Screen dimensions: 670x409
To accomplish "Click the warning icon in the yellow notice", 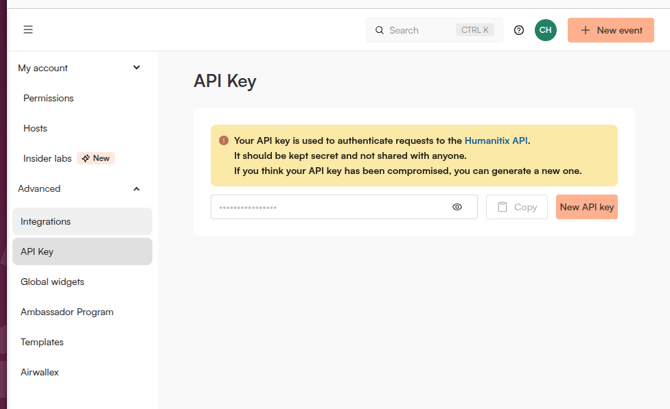I will (x=223, y=141).
